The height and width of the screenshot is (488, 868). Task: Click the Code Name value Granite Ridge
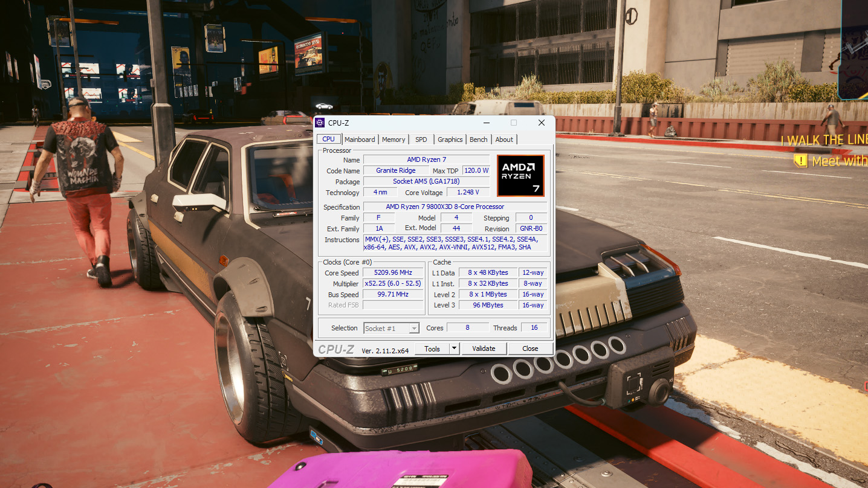(x=396, y=171)
